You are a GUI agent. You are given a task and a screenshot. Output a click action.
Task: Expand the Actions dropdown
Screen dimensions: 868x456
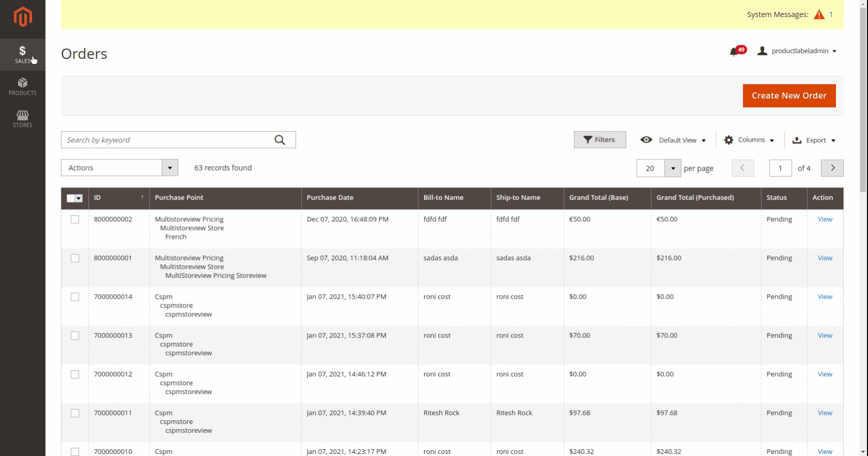click(119, 168)
